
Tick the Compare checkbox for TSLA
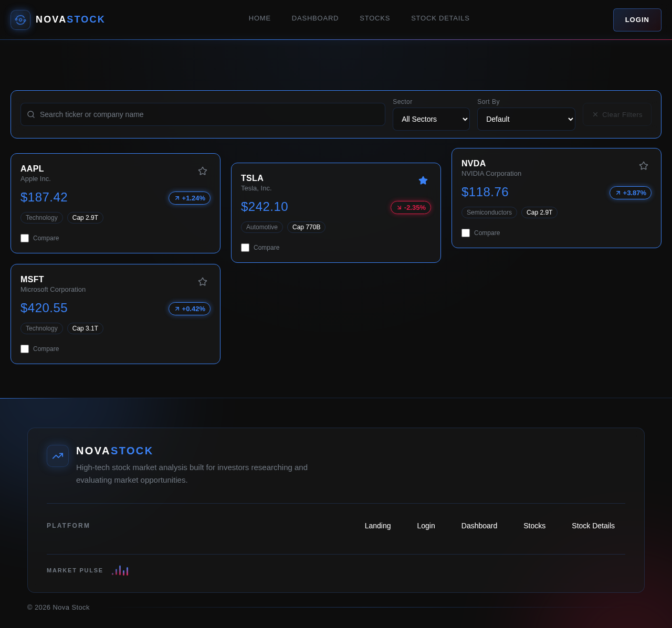tap(245, 248)
